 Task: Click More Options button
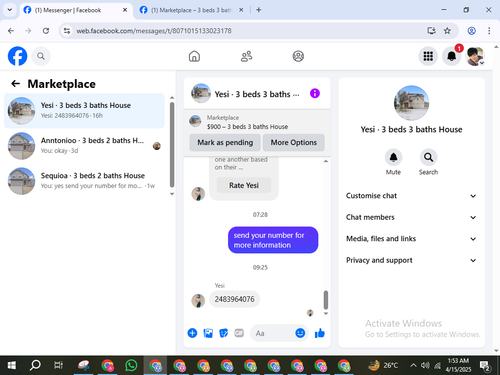(x=294, y=143)
